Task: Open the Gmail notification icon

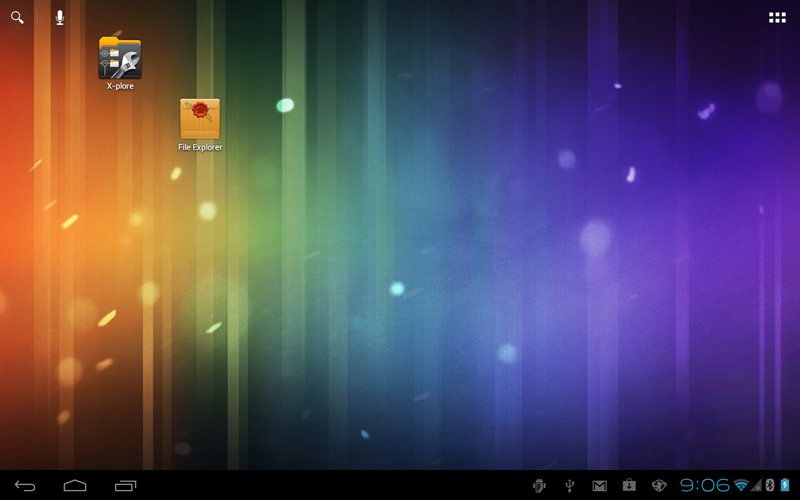Action: (x=599, y=486)
